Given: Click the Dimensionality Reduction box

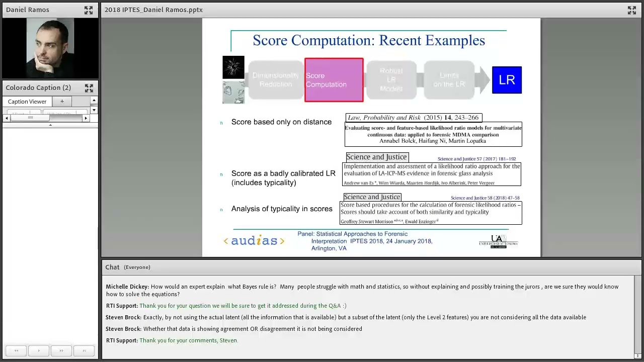Looking at the screenshot, I should 275,80.
